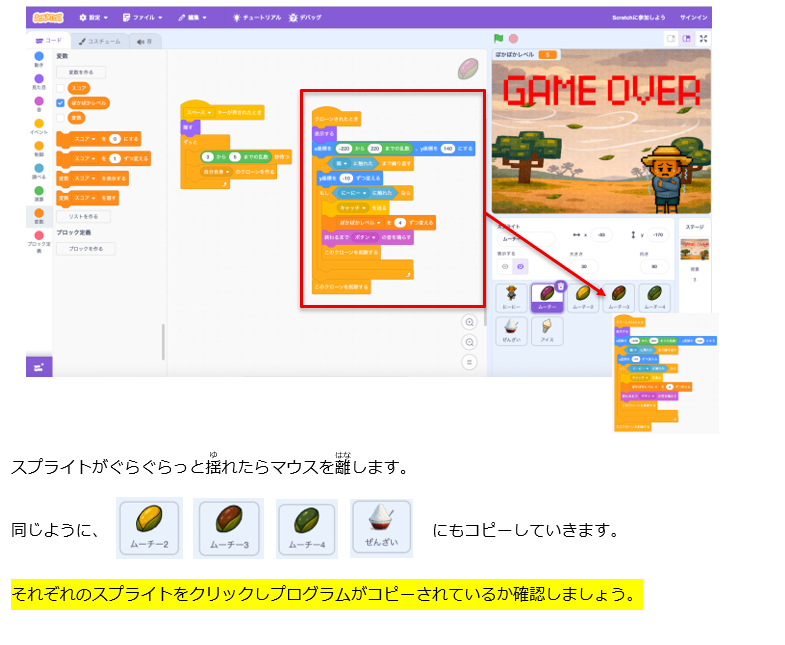Screen dimensions: 785x645
Task: Open the 編集 edit dropdown
Action: [x=193, y=17]
